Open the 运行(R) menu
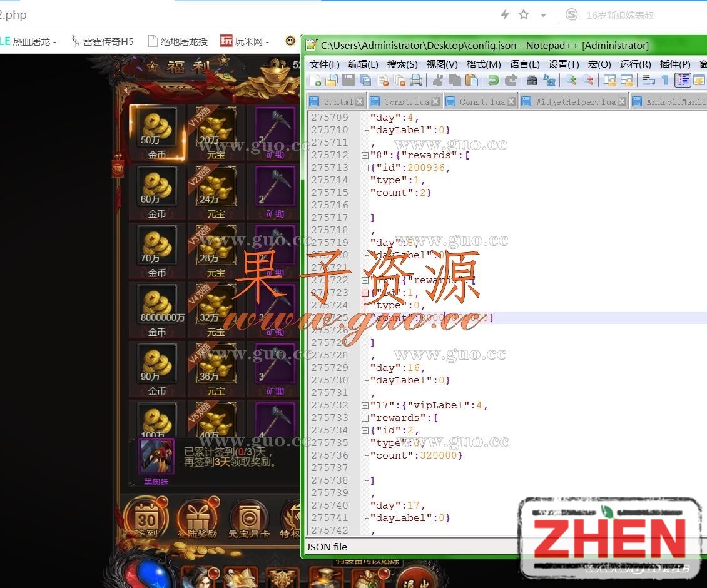This screenshot has width=707, height=588. coord(635,64)
